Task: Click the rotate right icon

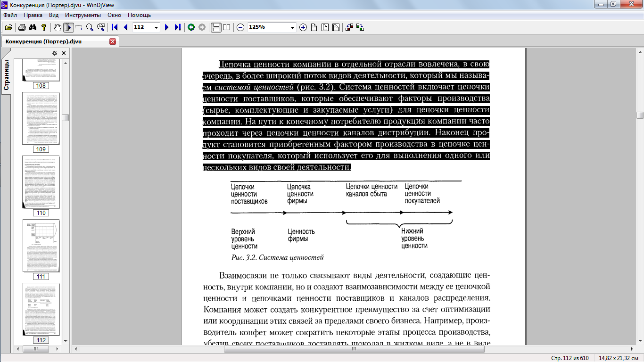Action: [360, 27]
